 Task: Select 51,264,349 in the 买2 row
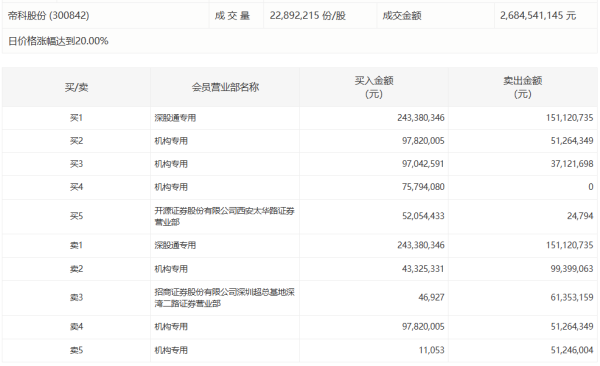[x=572, y=141]
